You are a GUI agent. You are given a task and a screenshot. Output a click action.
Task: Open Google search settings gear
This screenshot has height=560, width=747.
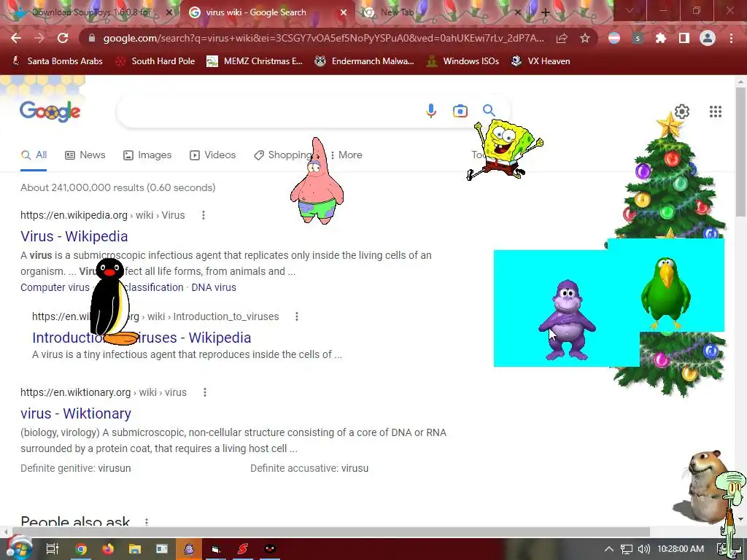coord(682,112)
